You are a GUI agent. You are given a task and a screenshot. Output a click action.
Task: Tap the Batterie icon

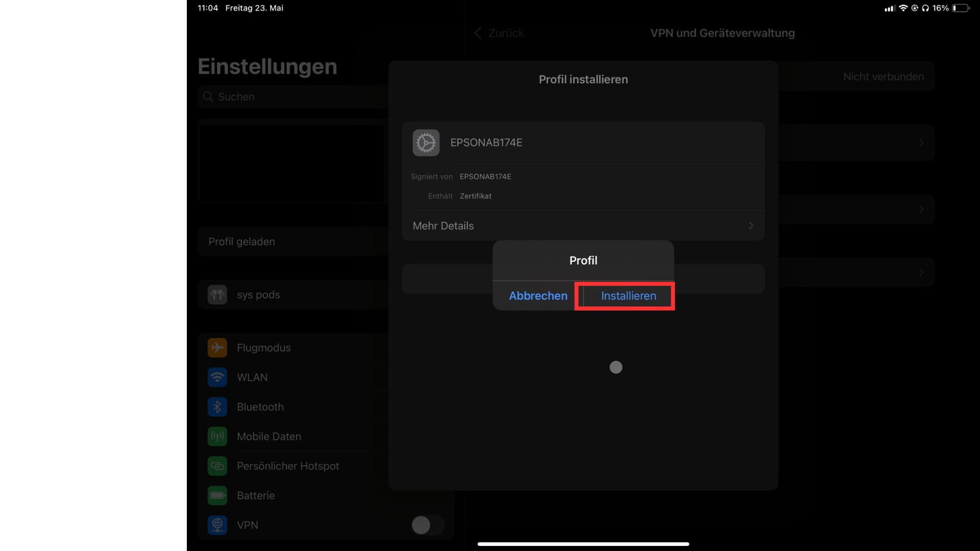(x=217, y=496)
